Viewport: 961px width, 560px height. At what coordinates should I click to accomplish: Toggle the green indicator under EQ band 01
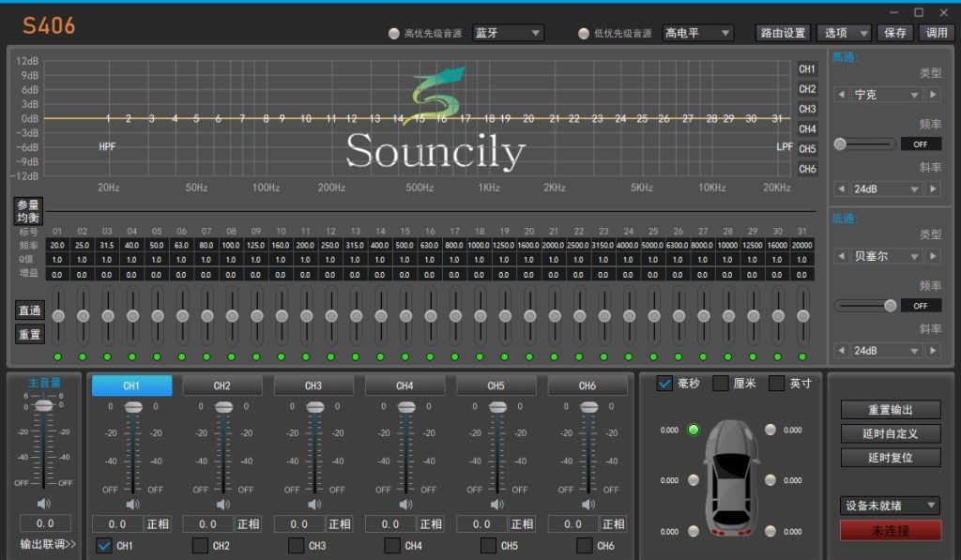click(57, 356)
